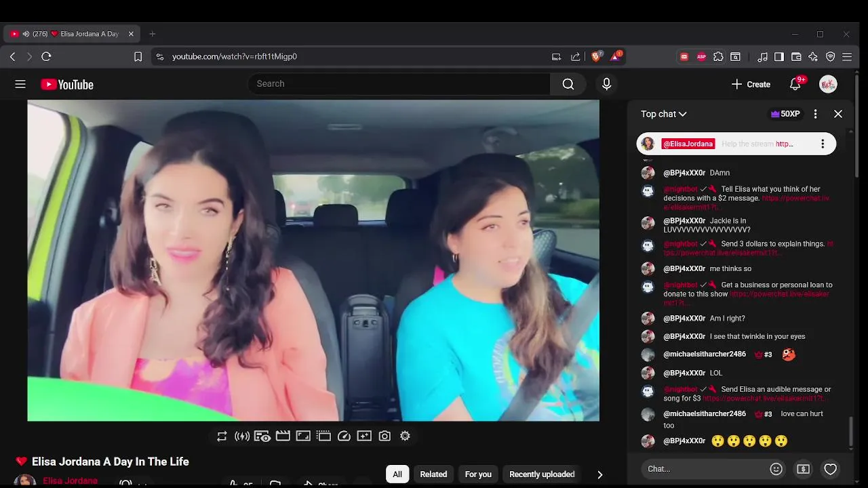Open Brave Rewards triangle icon
Image resolution: width=868 pixels, height=488 pixels.
click(x=616, y=57)
